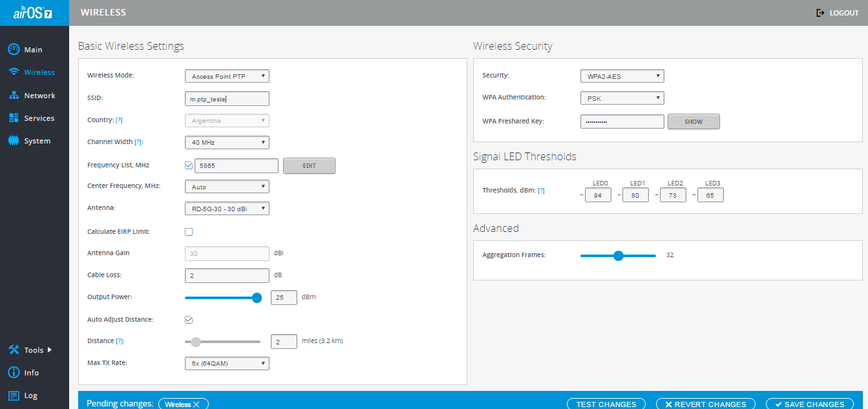Open the Max TX Rate dropdown

point(227,363)
